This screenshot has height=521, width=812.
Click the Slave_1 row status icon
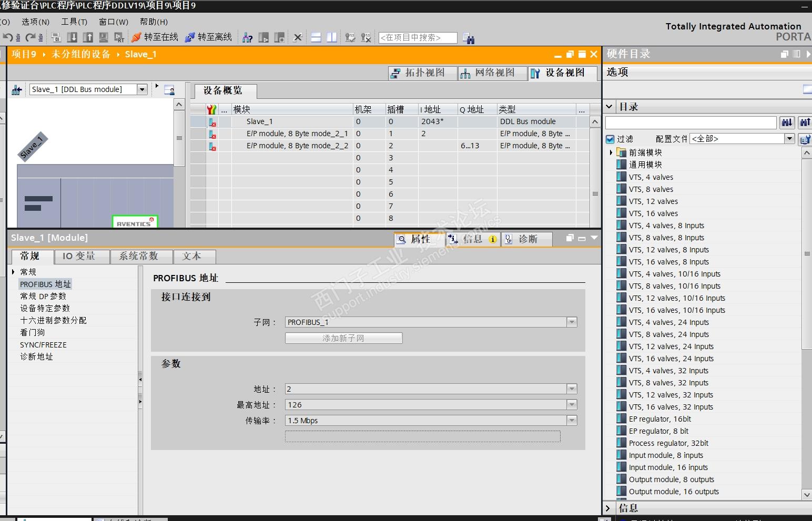(x=212, y=121)
